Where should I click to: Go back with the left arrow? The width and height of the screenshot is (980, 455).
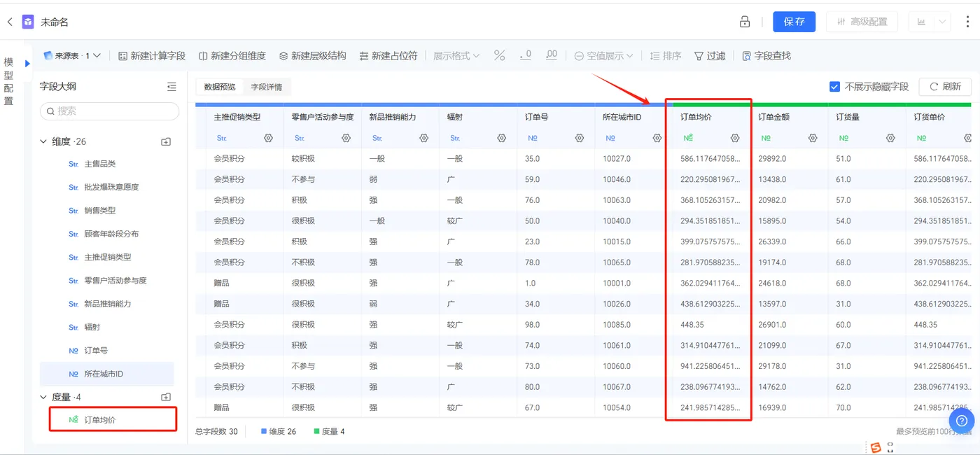coord(10,22)
